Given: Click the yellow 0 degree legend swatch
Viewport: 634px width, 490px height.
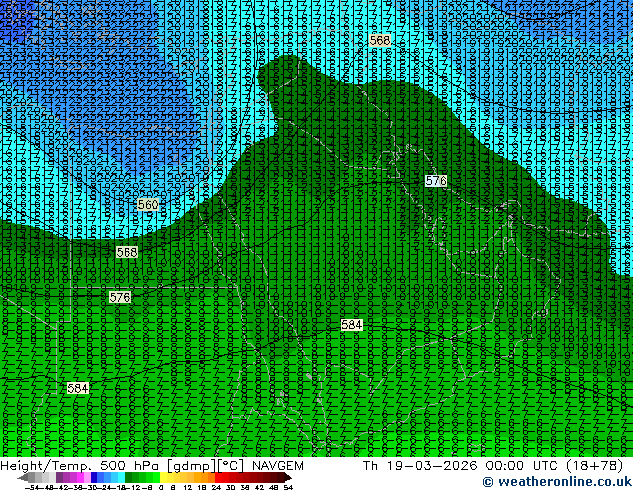Looking at the screenshot, I should point(163,477).
